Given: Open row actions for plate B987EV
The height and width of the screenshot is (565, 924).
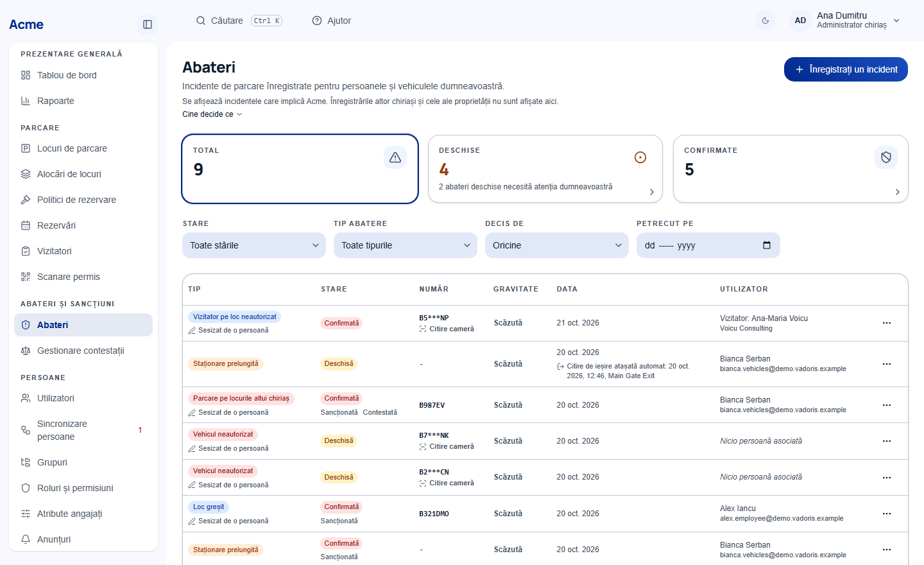Looking at the screenshot, I should pyautogui.click(x=887, y=405).
